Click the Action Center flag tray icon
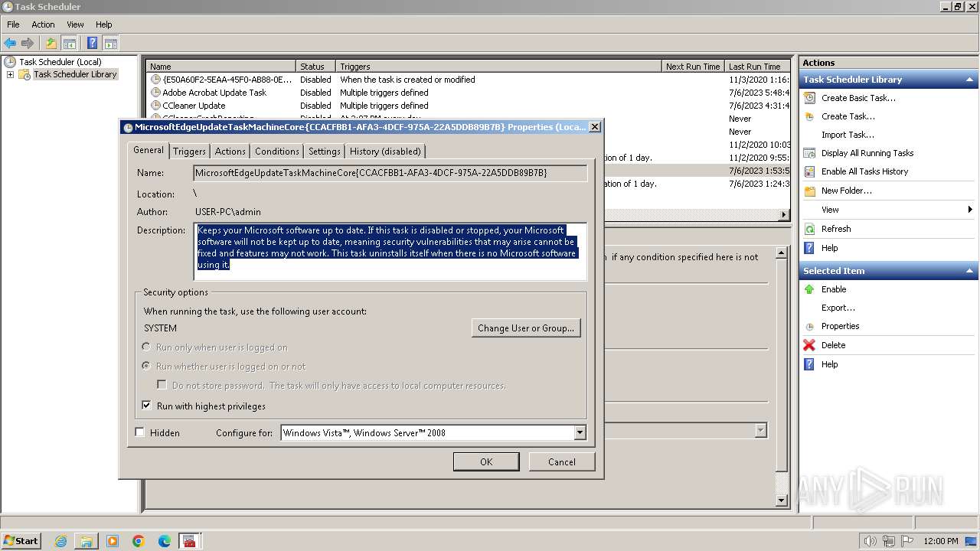980x551 pixels. [x=907, y=541]
